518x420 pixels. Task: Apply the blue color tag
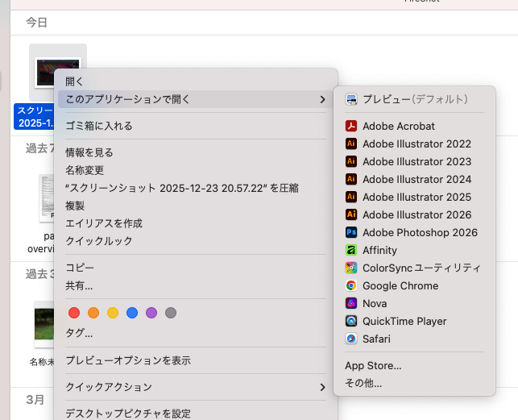coord(132,313)
